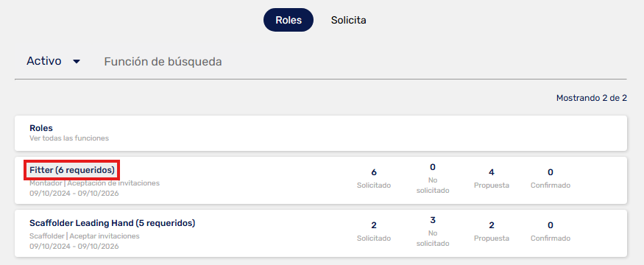Open the Activo dropdown arrow
Screen dimensions: 644x265
point(77,62)
